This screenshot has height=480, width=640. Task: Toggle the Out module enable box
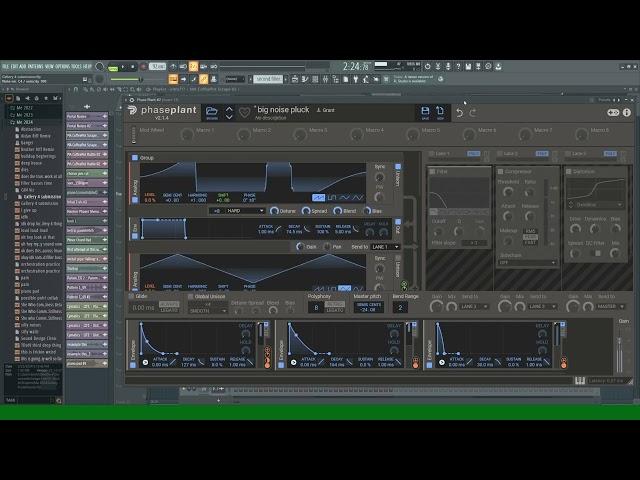click(x=398, y=222)
